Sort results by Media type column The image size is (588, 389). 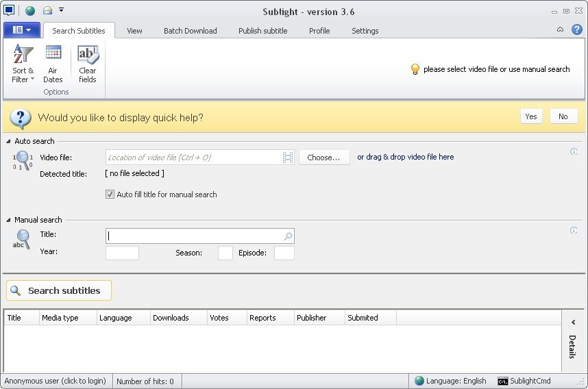68,318
